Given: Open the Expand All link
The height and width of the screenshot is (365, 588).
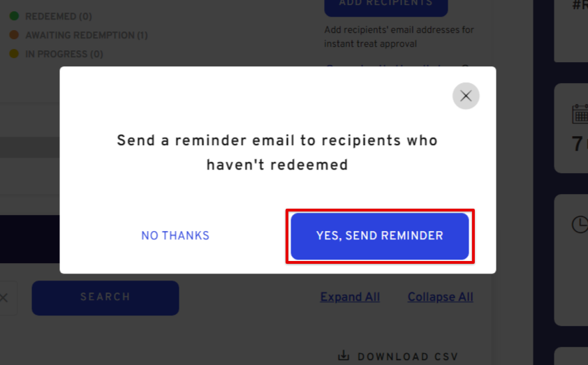Looking at the screenshot, I should tap(350, 297).
